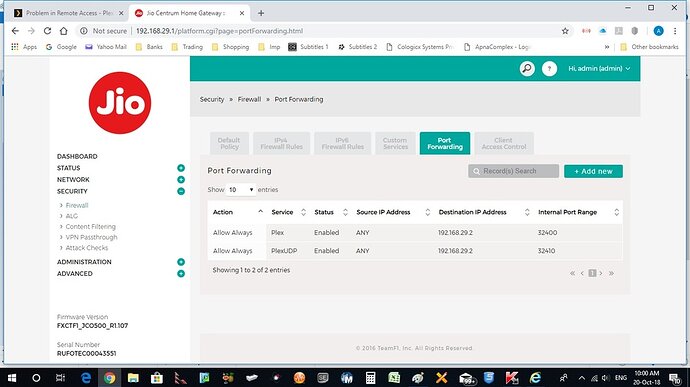Click the Record(s) Search field
This screenshot has height=387, width=690.
(514, 171)
